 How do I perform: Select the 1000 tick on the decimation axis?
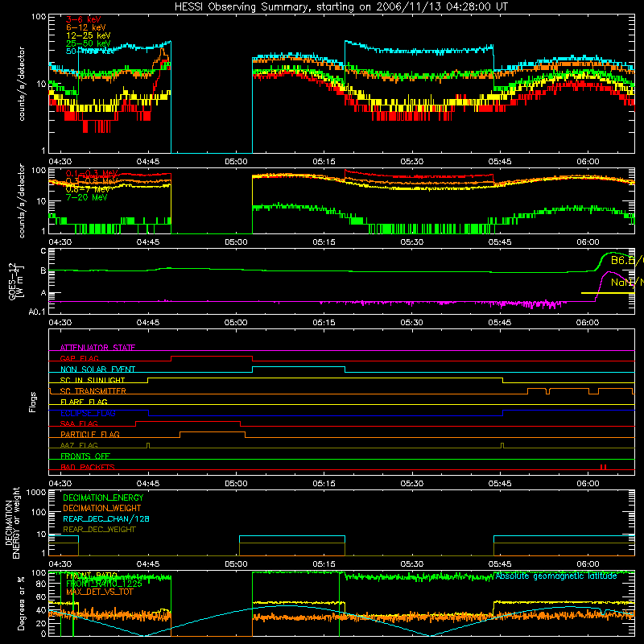pos(35,492)
